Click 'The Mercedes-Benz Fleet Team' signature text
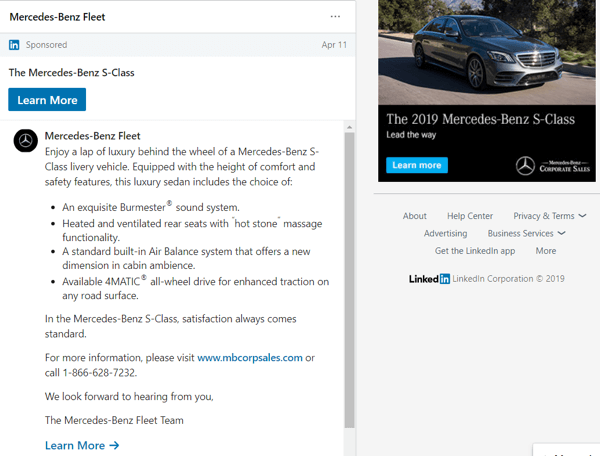The width and height of the screenshot is (600, 456). click(x=114, y=420)
